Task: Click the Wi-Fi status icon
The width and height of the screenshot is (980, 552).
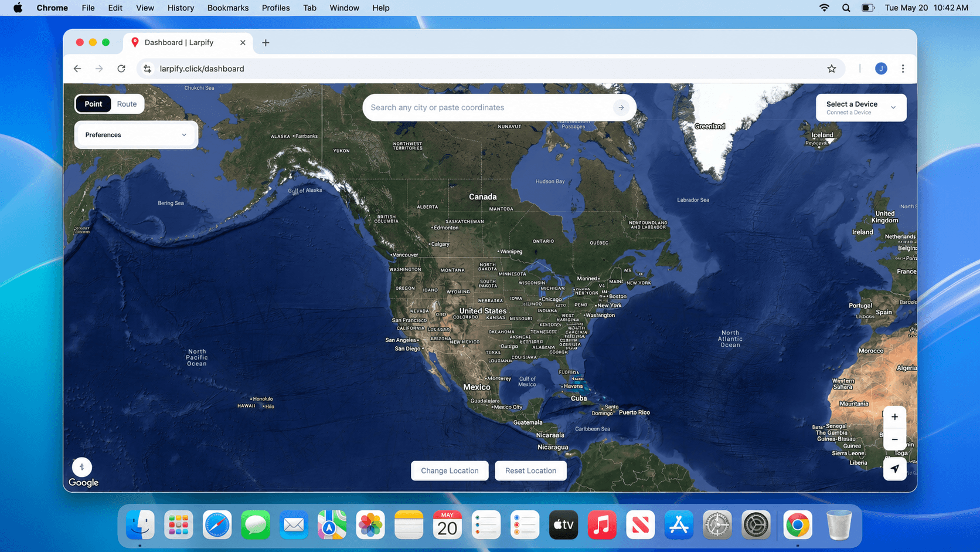Action: [824, 8]
